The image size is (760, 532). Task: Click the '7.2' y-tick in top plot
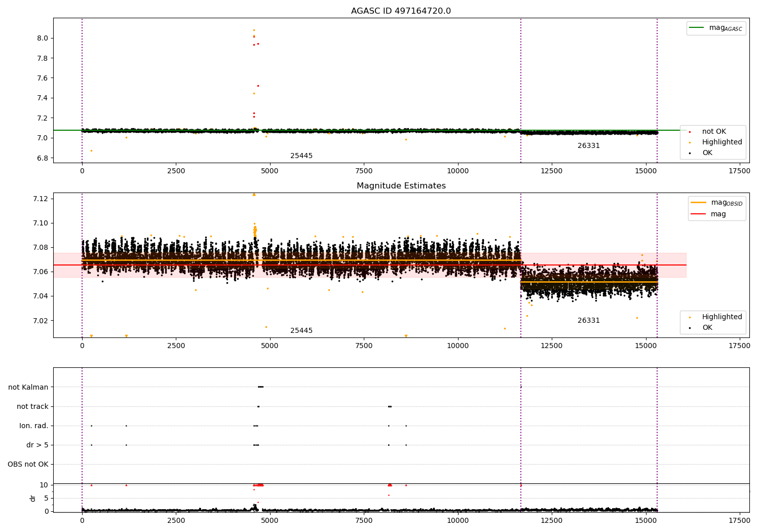[42, 118]
